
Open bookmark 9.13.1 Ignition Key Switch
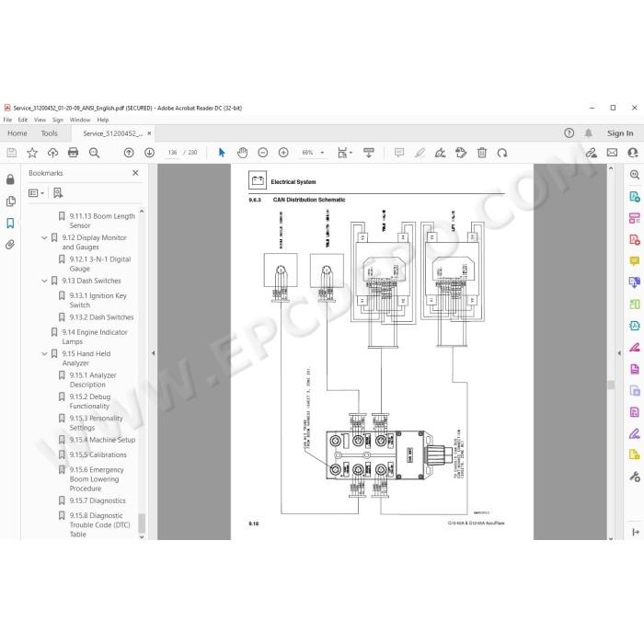click(x=98, y=300)
